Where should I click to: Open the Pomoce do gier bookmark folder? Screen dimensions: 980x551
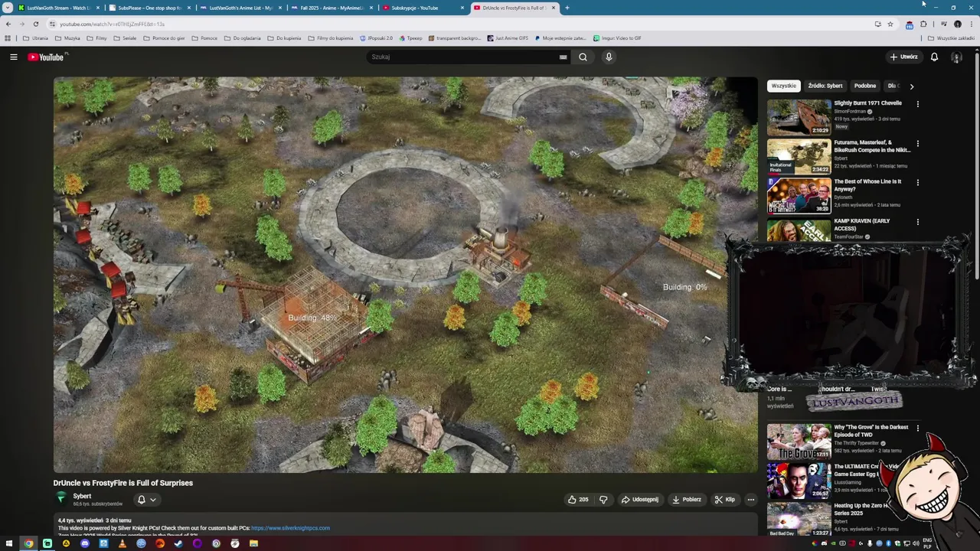coord(164,38)
